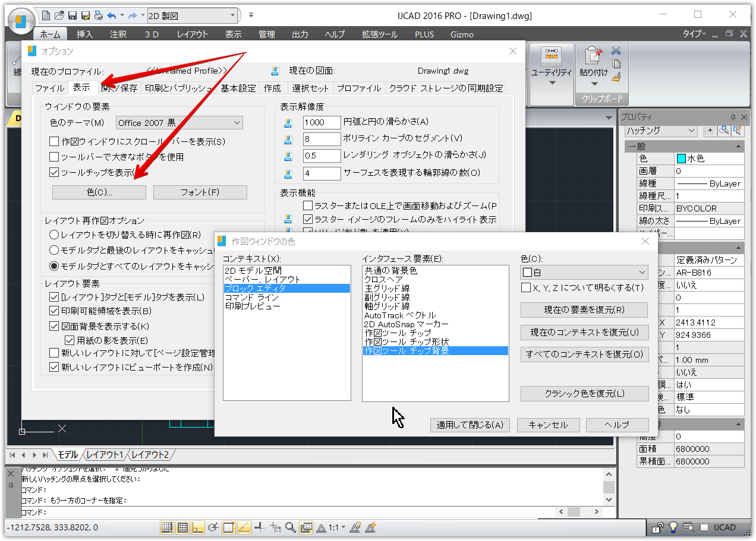Switch to the ファイル tab in Options

(x=50, y=88)
